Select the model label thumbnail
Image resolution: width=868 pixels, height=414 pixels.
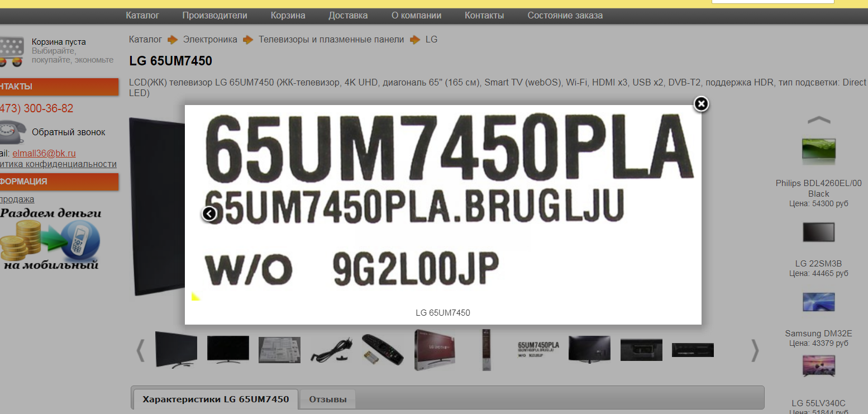tap(538, 350)
